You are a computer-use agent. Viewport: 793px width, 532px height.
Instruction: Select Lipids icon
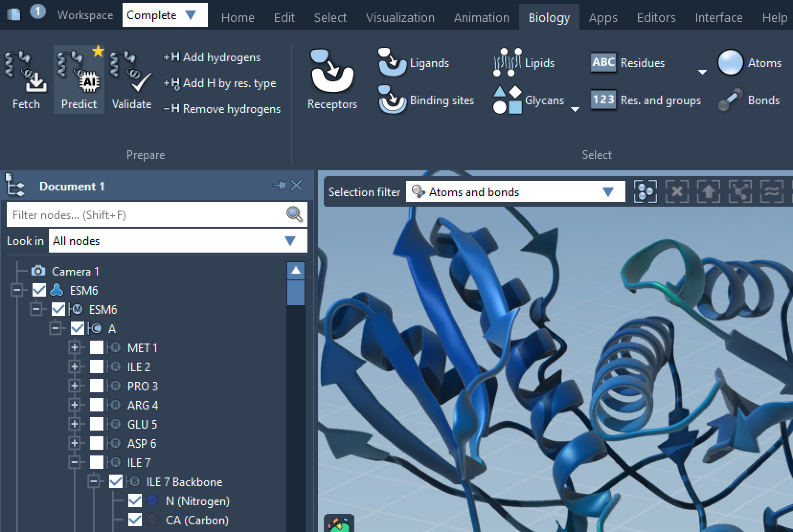pyautogui.click(x=507, y=63)
